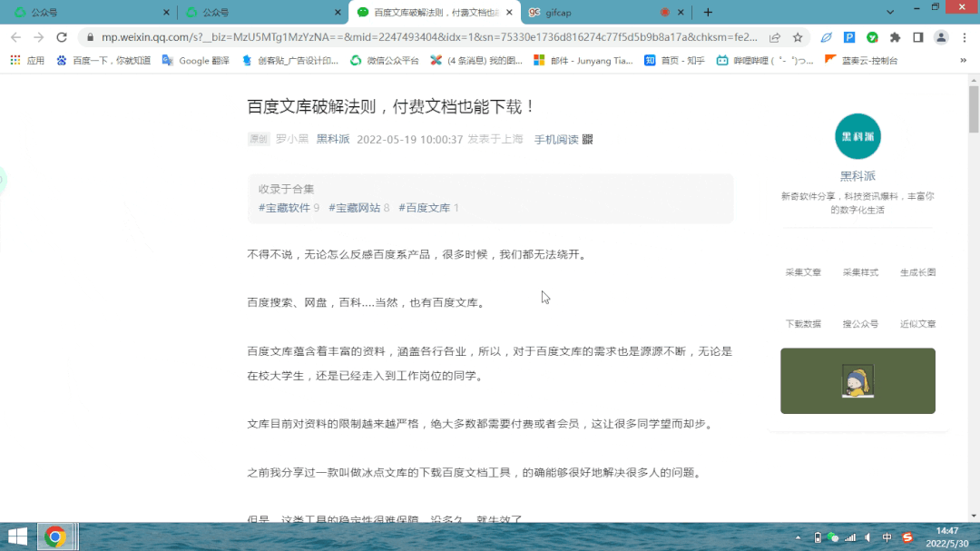Reload the page with the refresh icon

click(x=62, y=37)
